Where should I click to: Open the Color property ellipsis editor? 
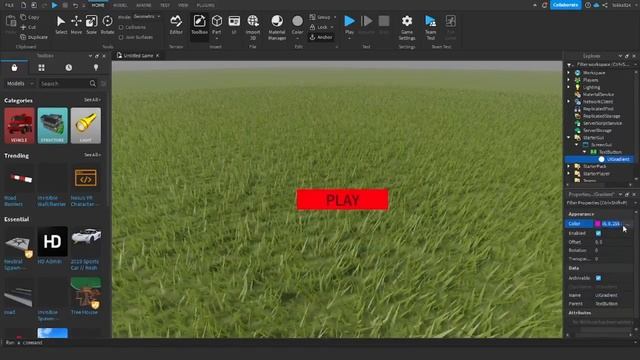pyautogui.click(x=627, y=224)
